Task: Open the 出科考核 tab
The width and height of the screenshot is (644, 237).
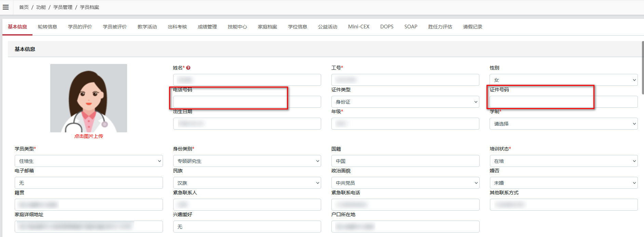Action: 177,27
